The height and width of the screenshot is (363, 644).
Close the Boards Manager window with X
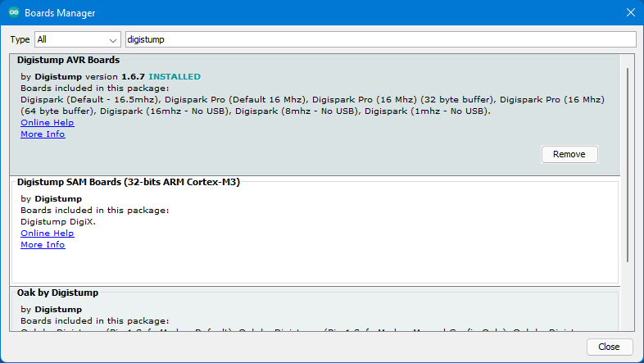[x=631, y=12]
